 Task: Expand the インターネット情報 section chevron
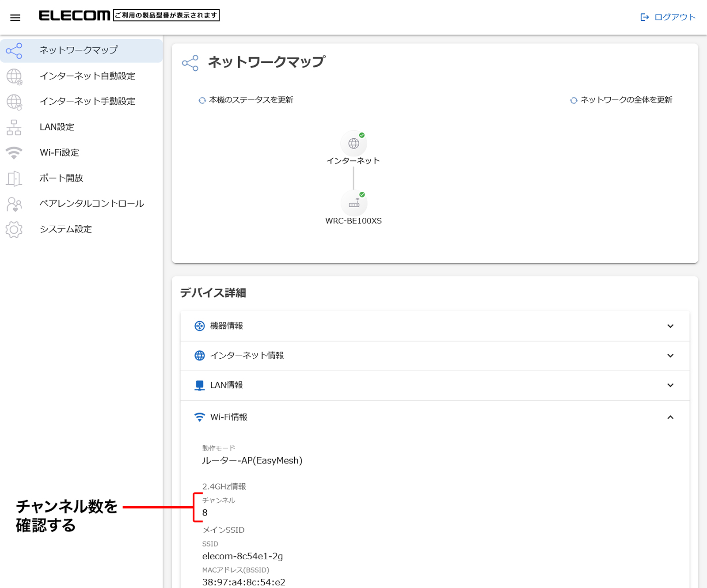click(x=670, y=356)
